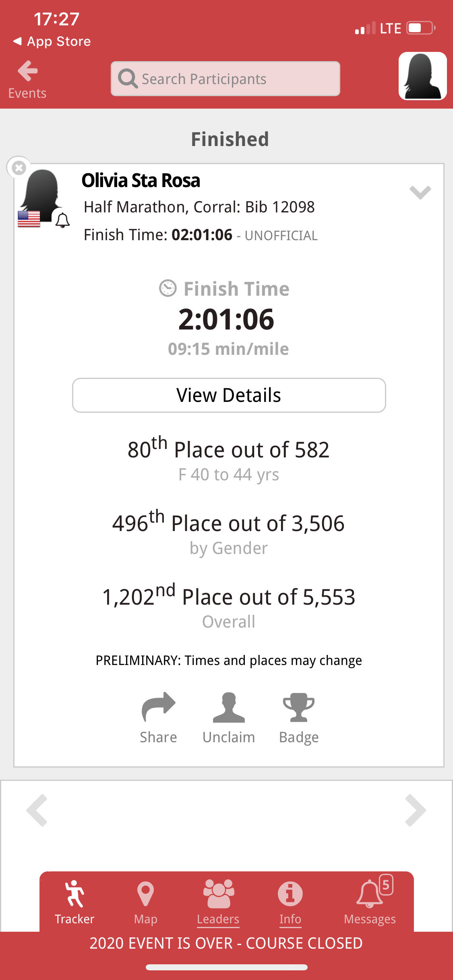Viewport: 453px width, 980px height.
Task: Tap the Unclaim person icon
Action: (228, 708)
